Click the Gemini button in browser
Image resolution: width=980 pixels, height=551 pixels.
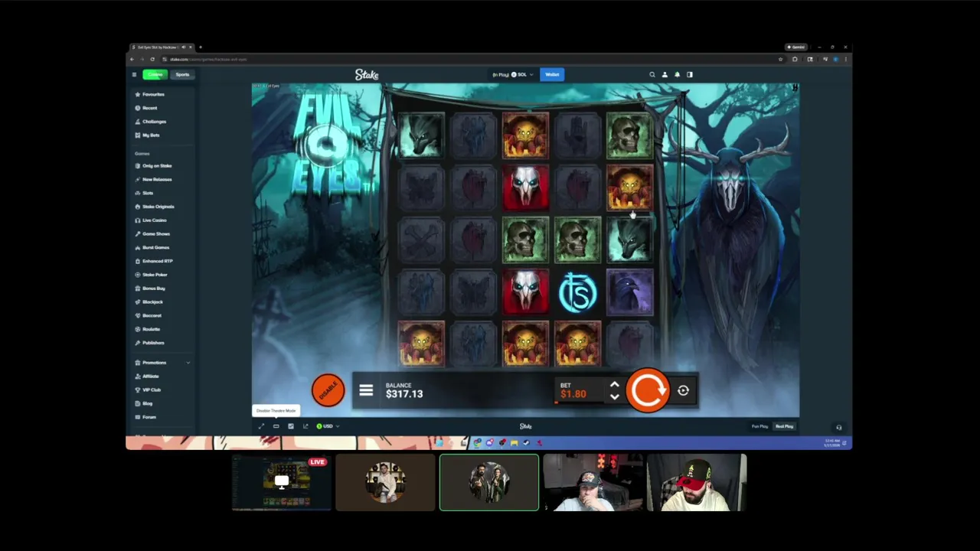(x=796, y=47)
